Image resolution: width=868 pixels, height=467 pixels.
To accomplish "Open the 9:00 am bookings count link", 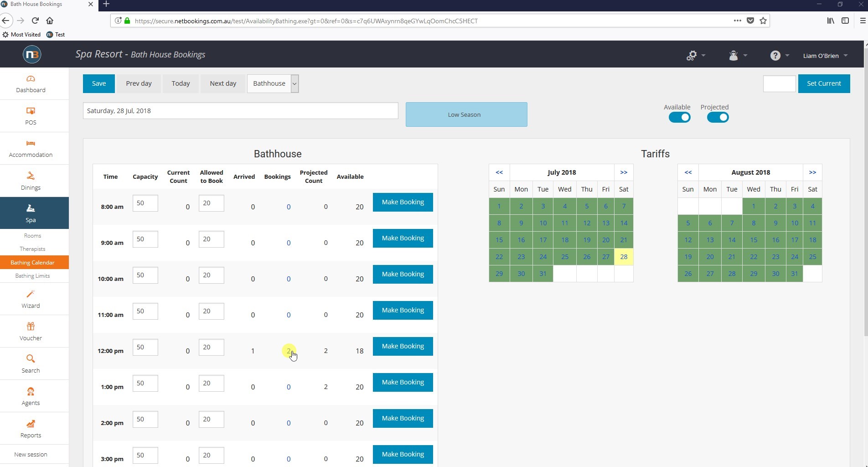I will click(289, 243).
